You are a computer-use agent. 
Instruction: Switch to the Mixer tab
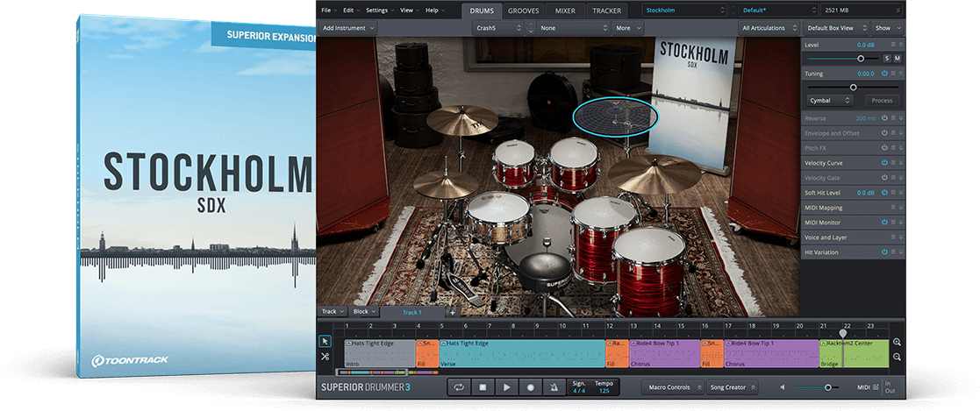pyautogui.click(x=565, y=11)
